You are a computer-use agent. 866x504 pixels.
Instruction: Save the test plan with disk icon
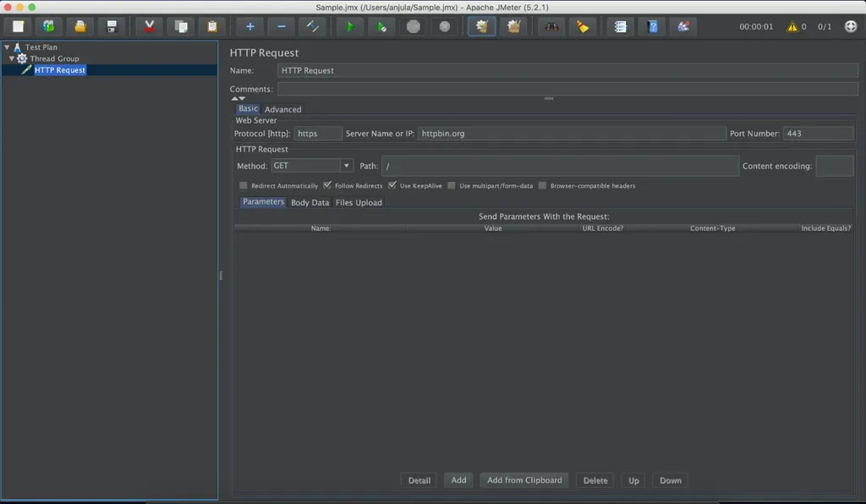[112, 26]
